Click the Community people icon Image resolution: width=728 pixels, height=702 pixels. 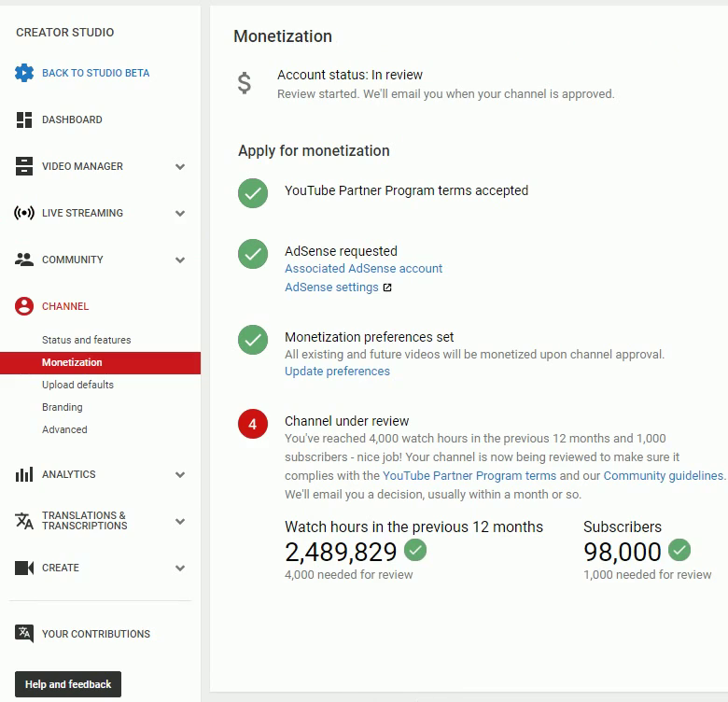[24, 260]
